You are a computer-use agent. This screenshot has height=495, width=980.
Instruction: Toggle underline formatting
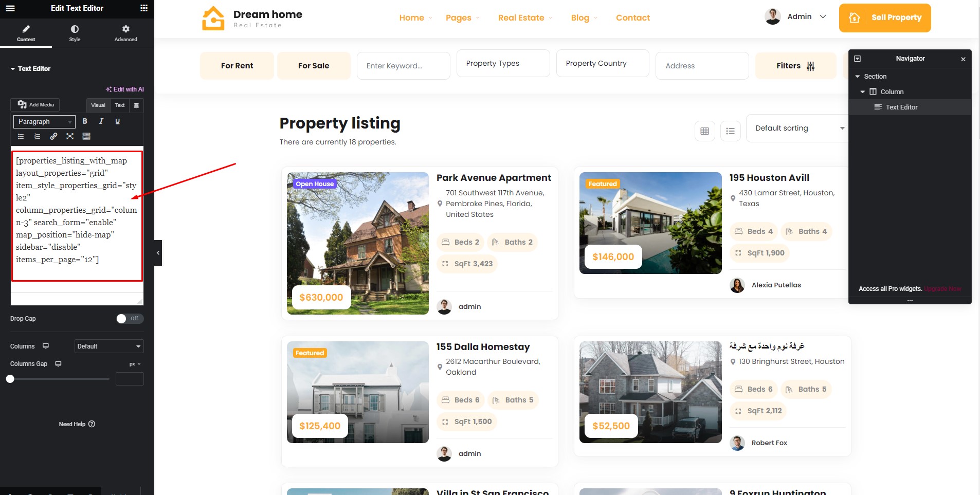tap(118, 121)
